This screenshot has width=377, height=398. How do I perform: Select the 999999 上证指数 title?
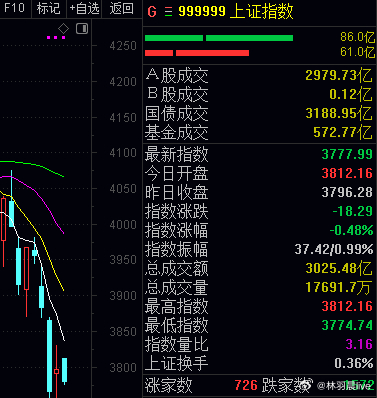point(236,11)
